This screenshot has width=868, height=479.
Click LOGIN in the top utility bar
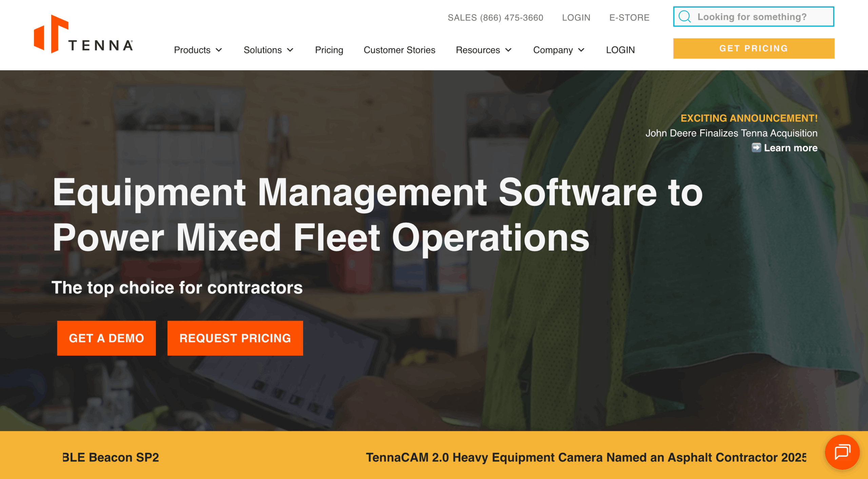tap(576, 17)
